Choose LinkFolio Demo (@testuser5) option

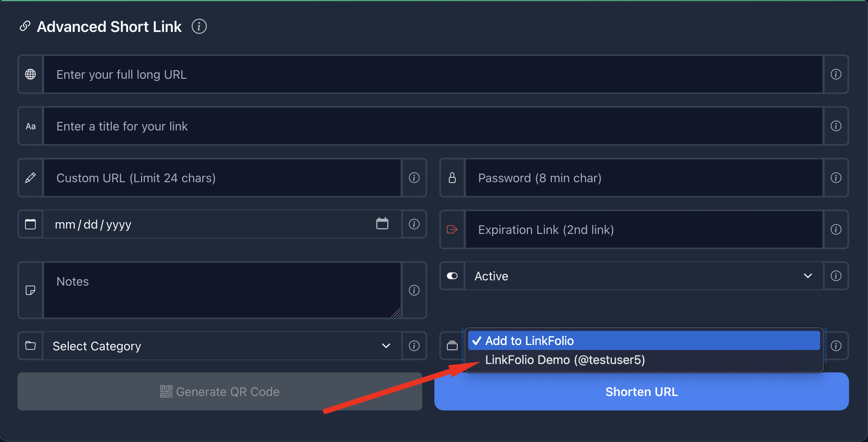click(565, 360)
